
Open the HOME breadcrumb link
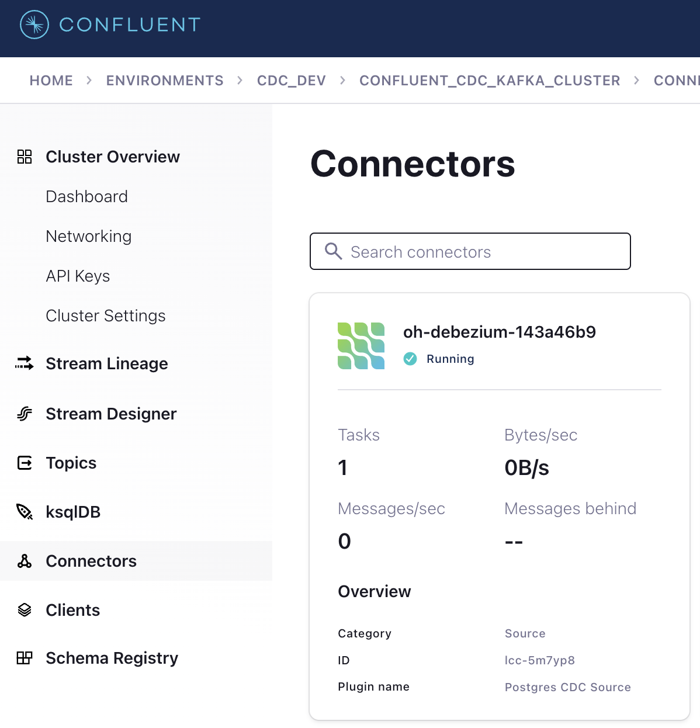pyautogui.click(x=51, y=80)
